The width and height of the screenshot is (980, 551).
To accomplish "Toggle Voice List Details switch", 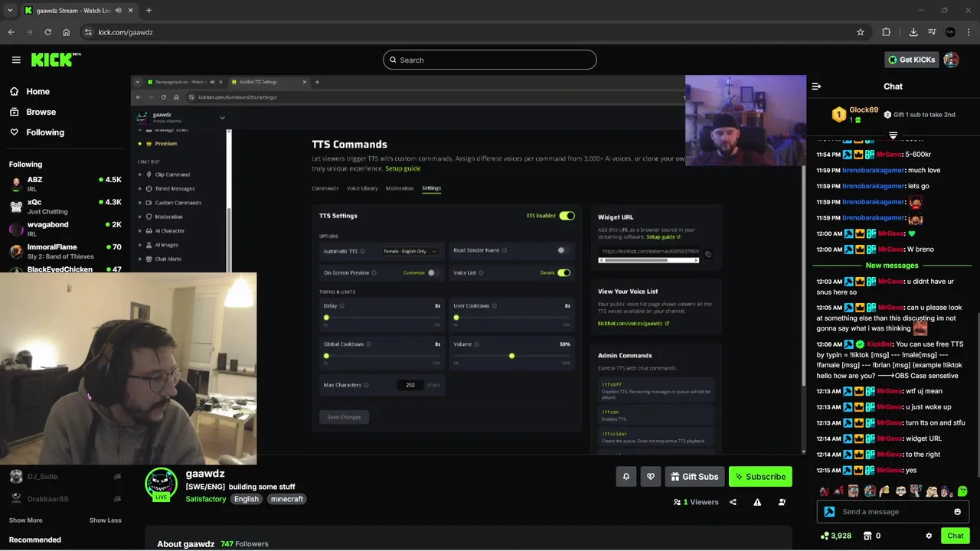I will tap(564, 272).
